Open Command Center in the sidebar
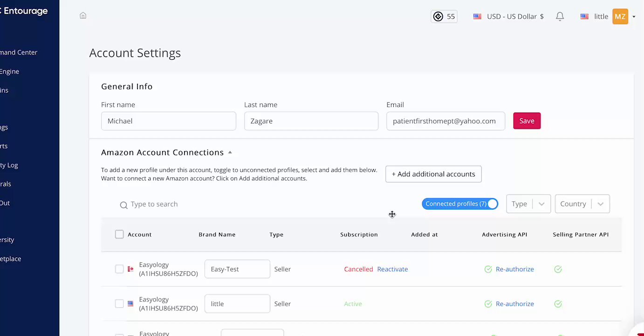 [19, 52]
